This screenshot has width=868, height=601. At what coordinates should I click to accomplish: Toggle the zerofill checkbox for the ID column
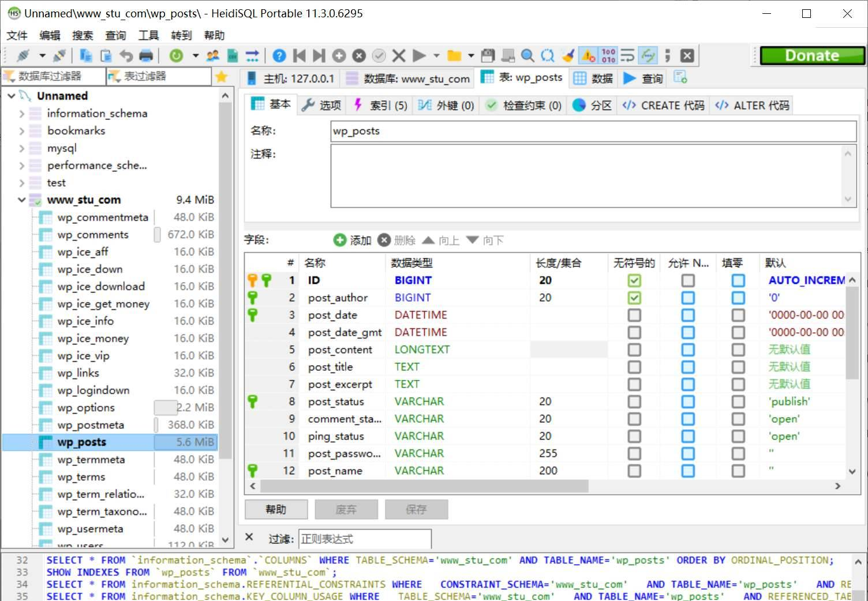click(738, 280)
